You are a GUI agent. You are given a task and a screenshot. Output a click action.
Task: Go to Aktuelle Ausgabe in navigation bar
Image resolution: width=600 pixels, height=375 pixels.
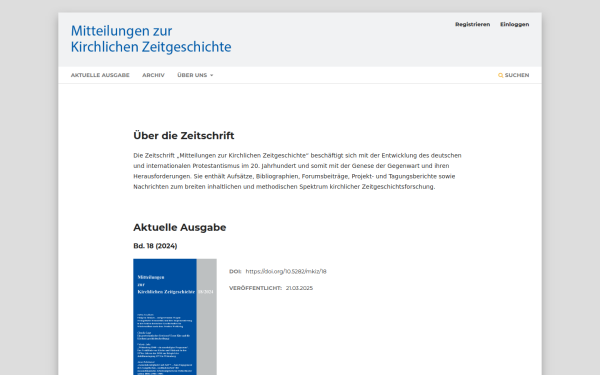(100, 75)
